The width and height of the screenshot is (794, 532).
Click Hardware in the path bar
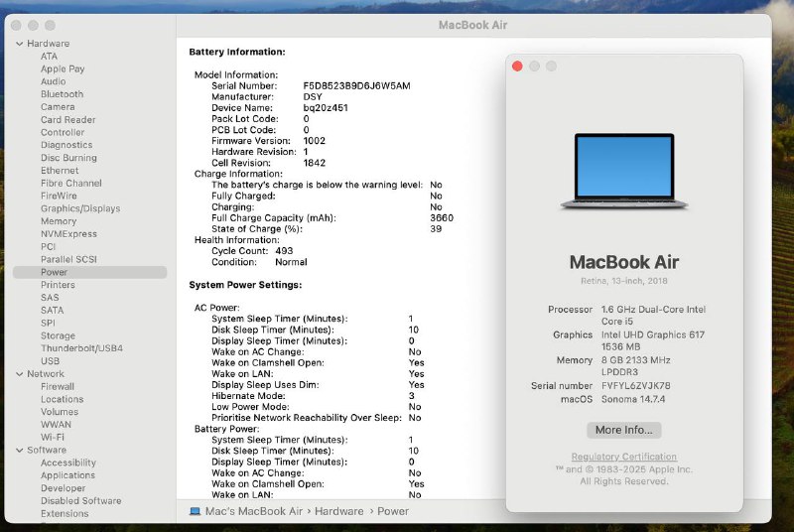[x=338, y=511]
